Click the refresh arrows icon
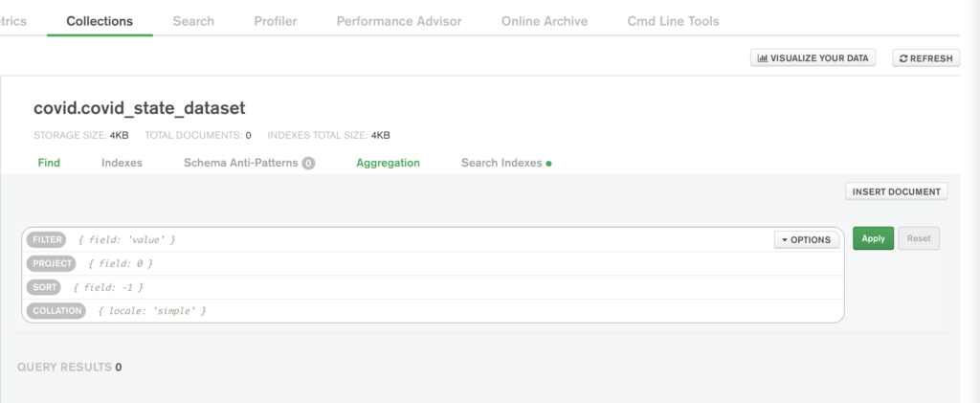Image resolution: width=980 pixels, height=403 pixels. point(903,58)
